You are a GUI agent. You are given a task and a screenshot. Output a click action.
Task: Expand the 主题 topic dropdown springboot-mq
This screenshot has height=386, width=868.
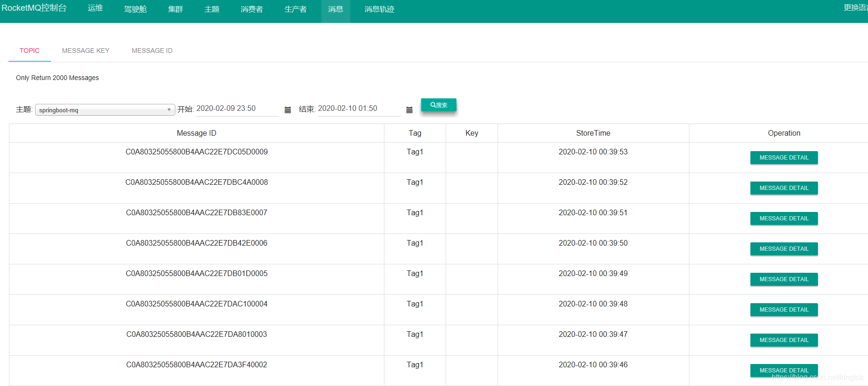click(105, 110)
